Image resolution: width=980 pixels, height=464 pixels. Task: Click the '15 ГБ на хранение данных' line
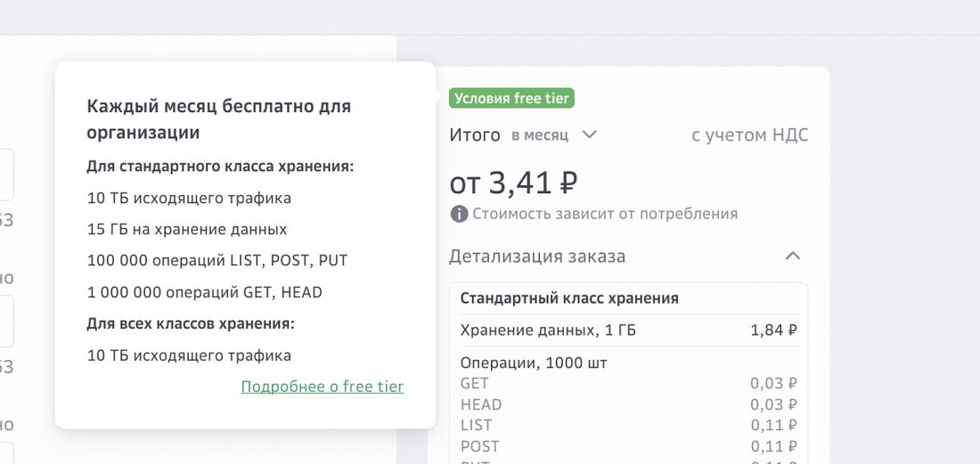coord(187,229)
